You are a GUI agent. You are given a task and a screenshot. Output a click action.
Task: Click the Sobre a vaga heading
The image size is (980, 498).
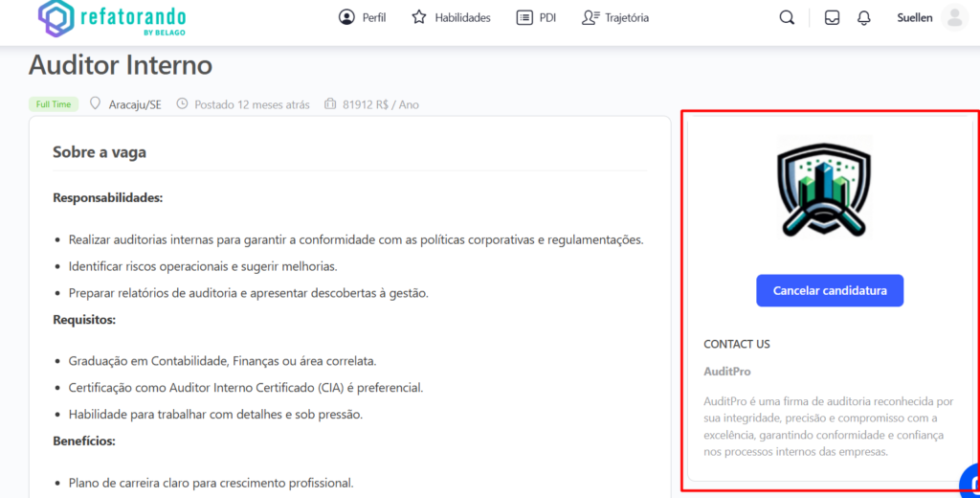[x=100, y=152]
